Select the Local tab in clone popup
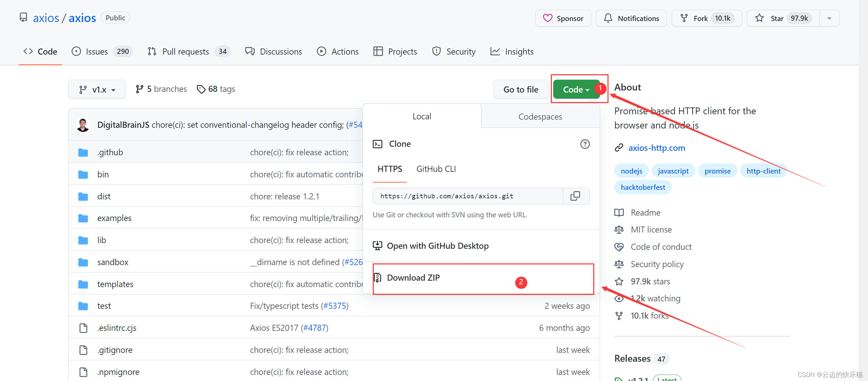 pos(422,116)
